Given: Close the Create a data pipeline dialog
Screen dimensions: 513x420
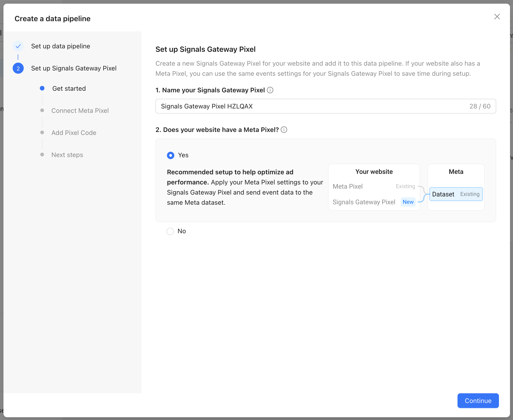Looking at the screenshot, I should click(x=497, y=17).
